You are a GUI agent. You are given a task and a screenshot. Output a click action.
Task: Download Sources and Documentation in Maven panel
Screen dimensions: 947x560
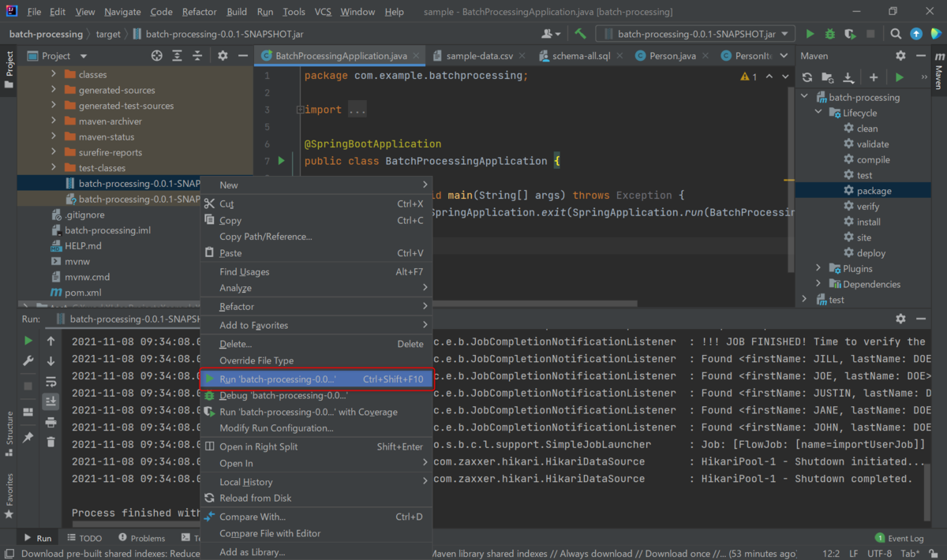(x=848, y=77)
